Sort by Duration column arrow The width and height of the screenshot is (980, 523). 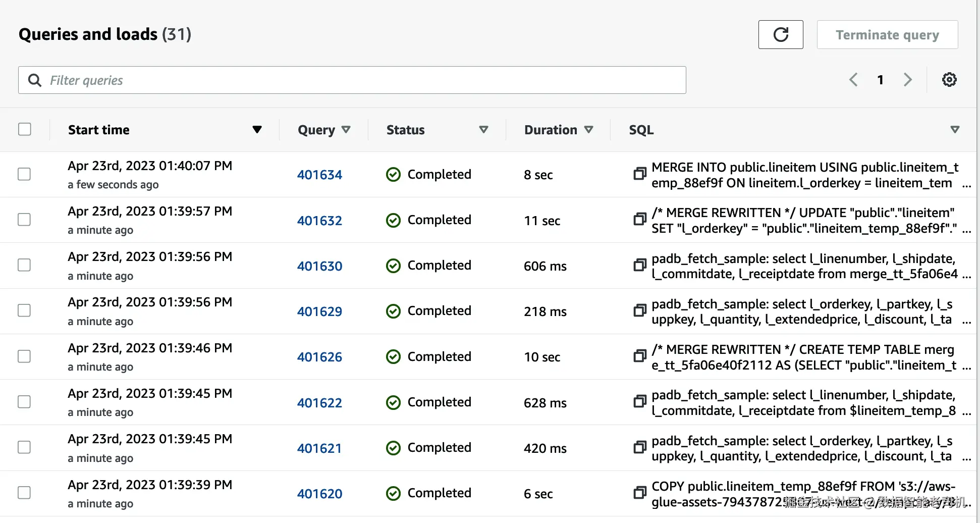coord(588,130)
